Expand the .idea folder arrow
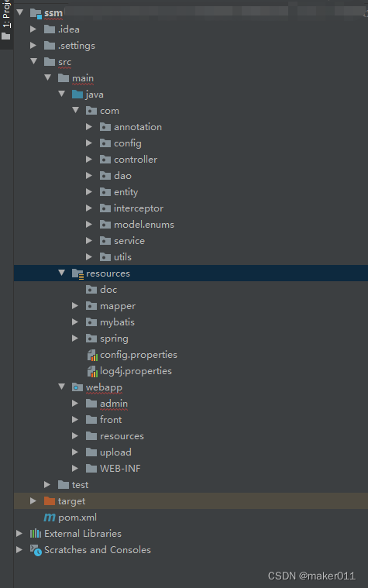The image size is (368, 588). pos(33,29)
